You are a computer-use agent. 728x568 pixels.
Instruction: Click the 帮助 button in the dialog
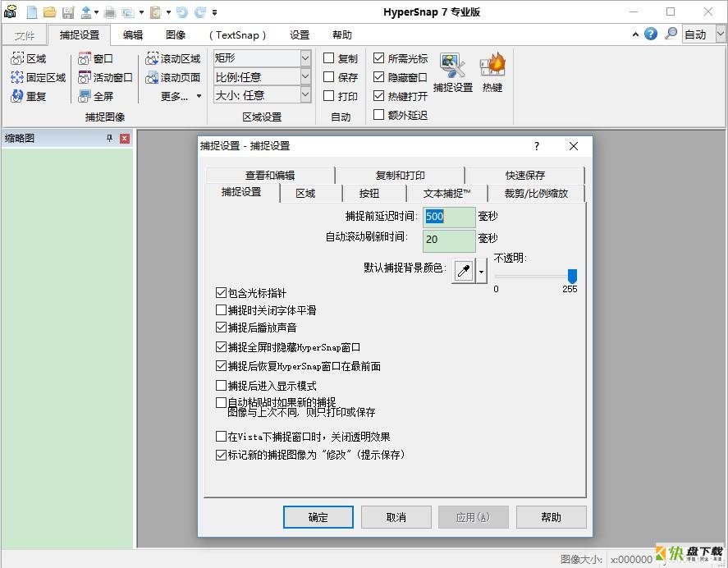coord(551,517)
